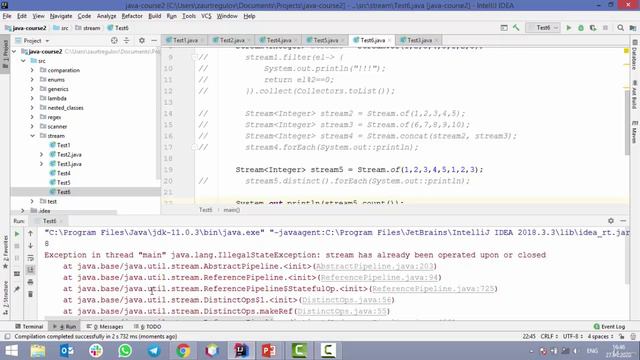640x360 pixels.
Task: Toggle scroll to end in Run console
Action: [x=30, y=270]
